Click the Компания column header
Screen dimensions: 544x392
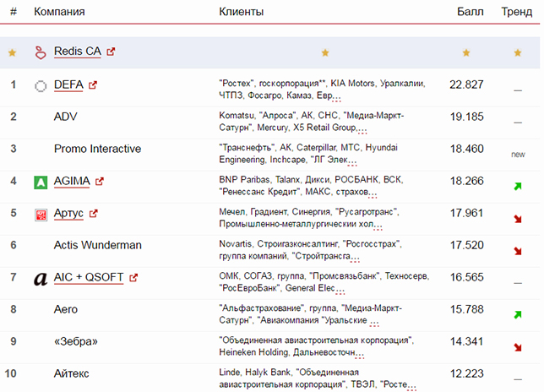pyautogui.click(x=59, y=12)
